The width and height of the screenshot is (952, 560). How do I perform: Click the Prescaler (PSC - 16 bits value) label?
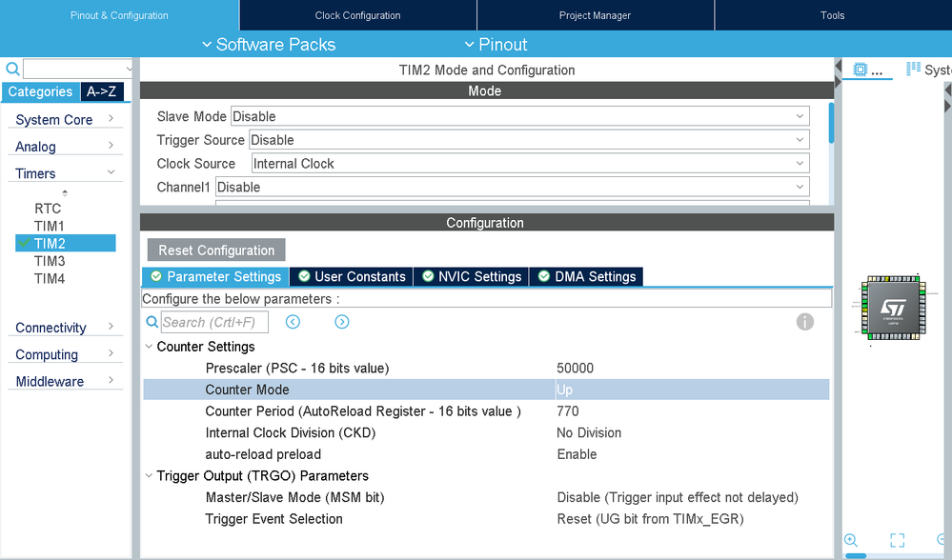pos(297,369)
